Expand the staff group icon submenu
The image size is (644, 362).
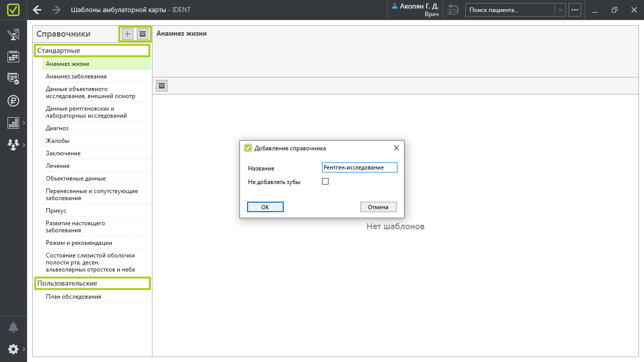click(x=13, y=144)
